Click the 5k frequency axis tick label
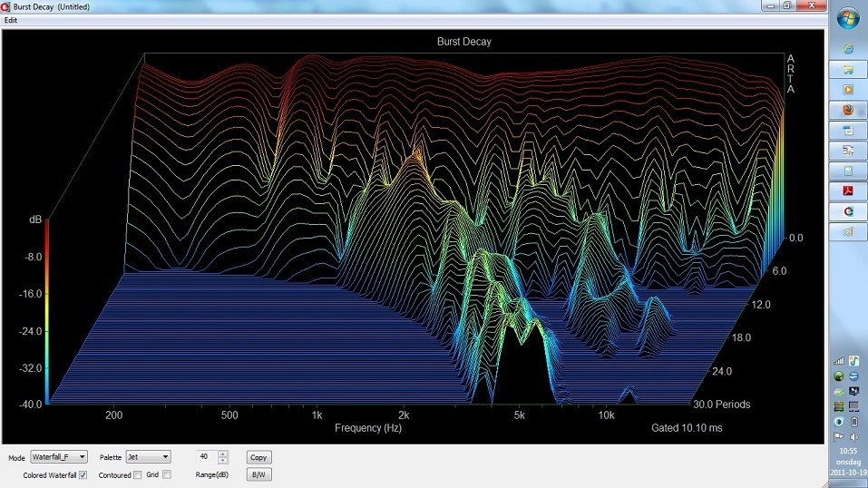Viewport: 868px width, 488px height. point(519,415)
